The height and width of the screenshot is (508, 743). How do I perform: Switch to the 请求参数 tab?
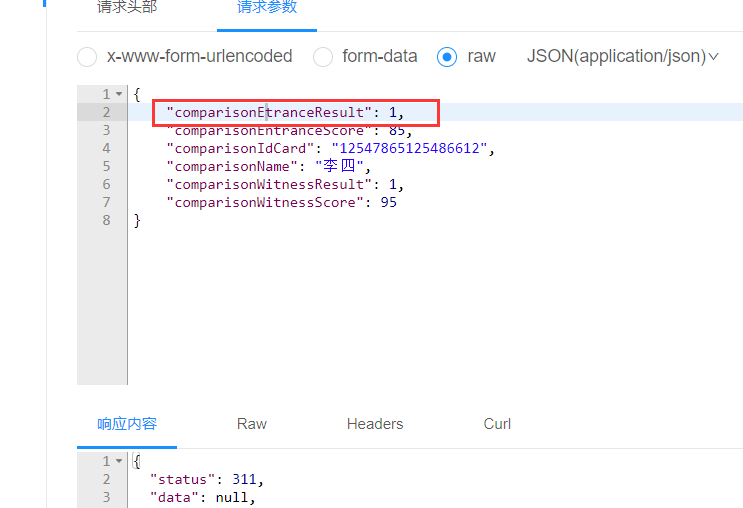coord(267,7)
